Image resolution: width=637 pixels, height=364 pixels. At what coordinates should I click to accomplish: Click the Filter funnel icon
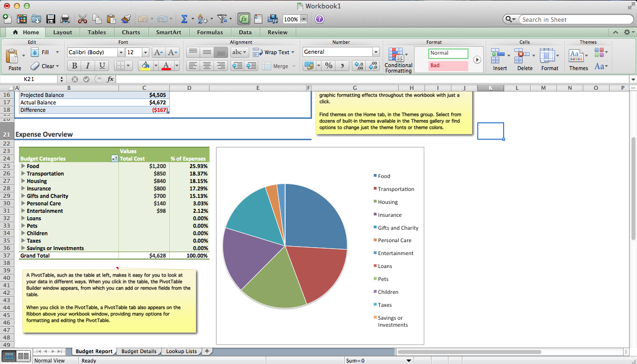point(222,19)
